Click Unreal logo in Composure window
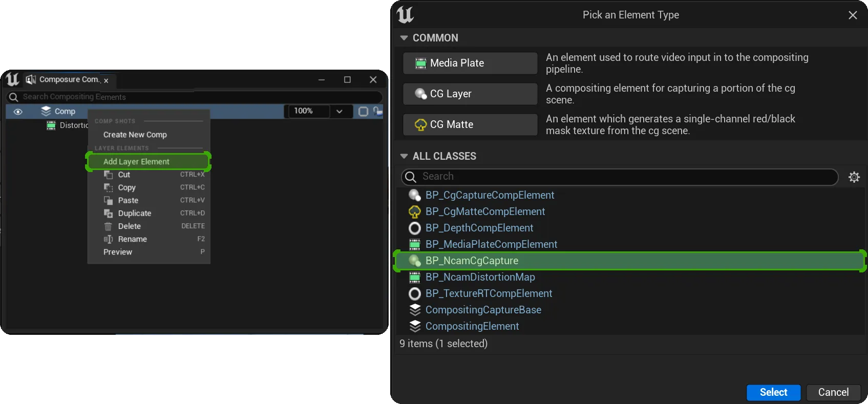868x404 pixels. tap(12, 79)
